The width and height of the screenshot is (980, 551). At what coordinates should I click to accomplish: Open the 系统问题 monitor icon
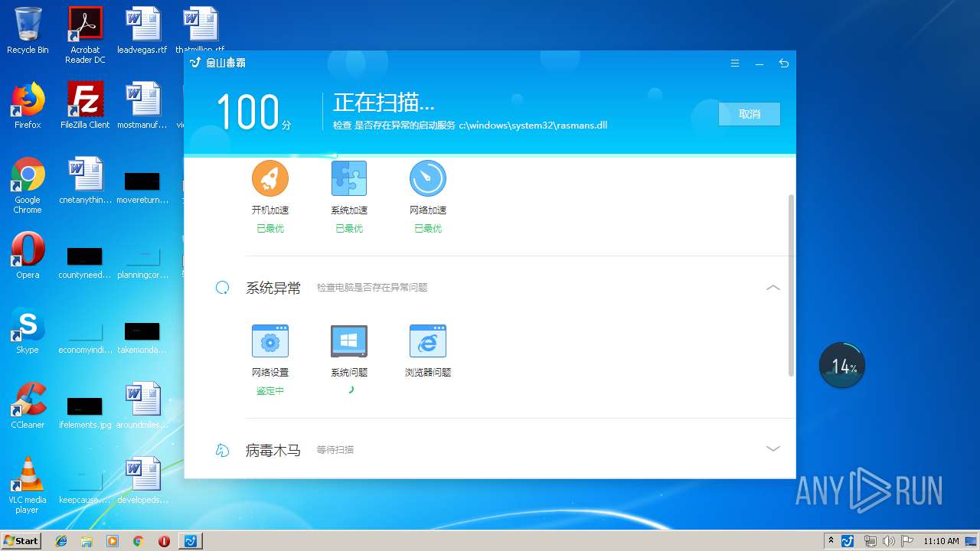point(349,341)
